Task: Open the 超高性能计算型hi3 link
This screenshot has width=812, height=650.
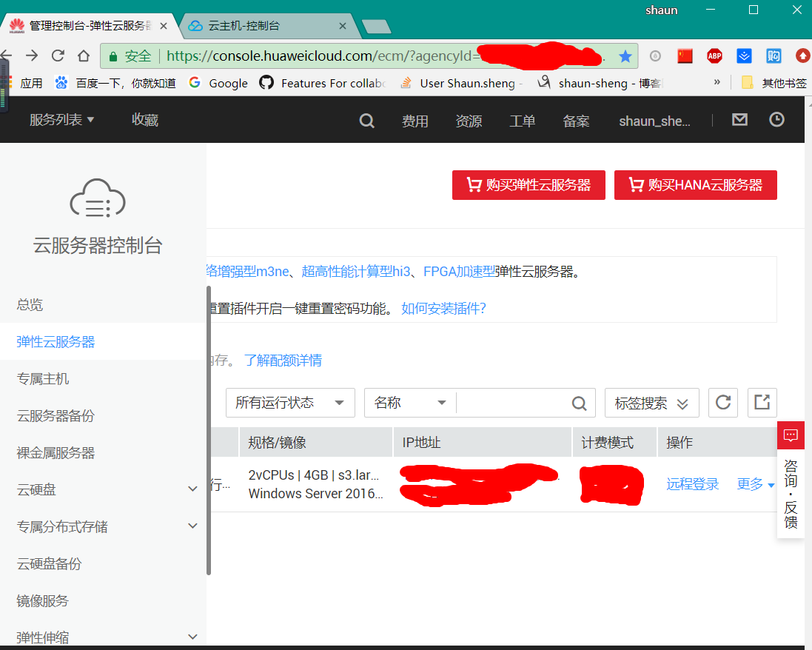Action: [x=356, y=272]
